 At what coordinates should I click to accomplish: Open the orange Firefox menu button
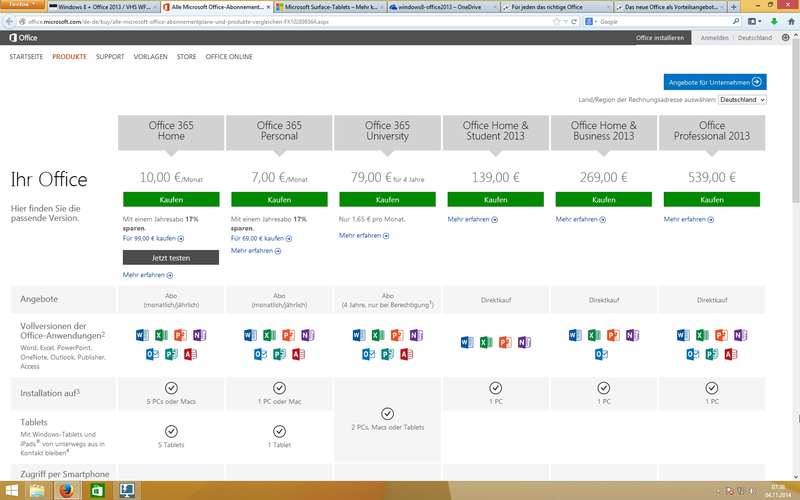(21, 6)
